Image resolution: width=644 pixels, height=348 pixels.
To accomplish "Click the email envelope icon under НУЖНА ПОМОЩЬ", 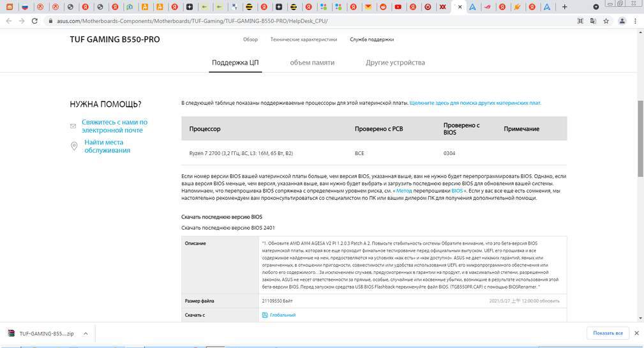I will click(73, 126).
